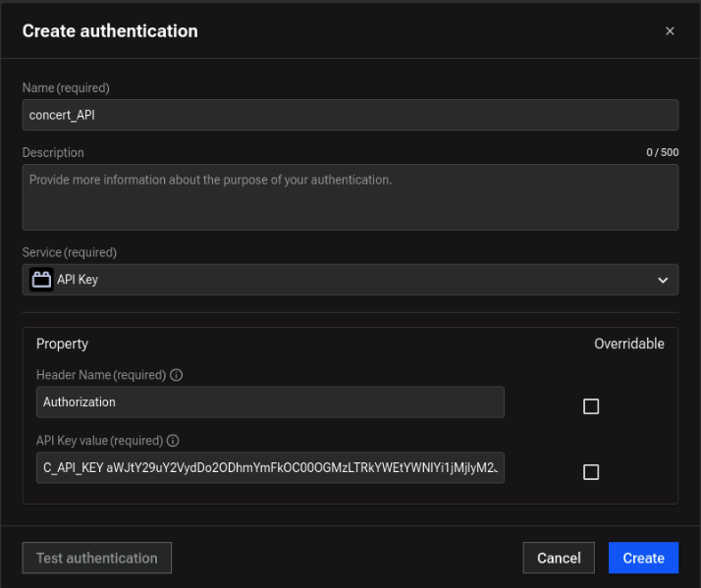Enable Overridable checkbox for API Key value

591,472
